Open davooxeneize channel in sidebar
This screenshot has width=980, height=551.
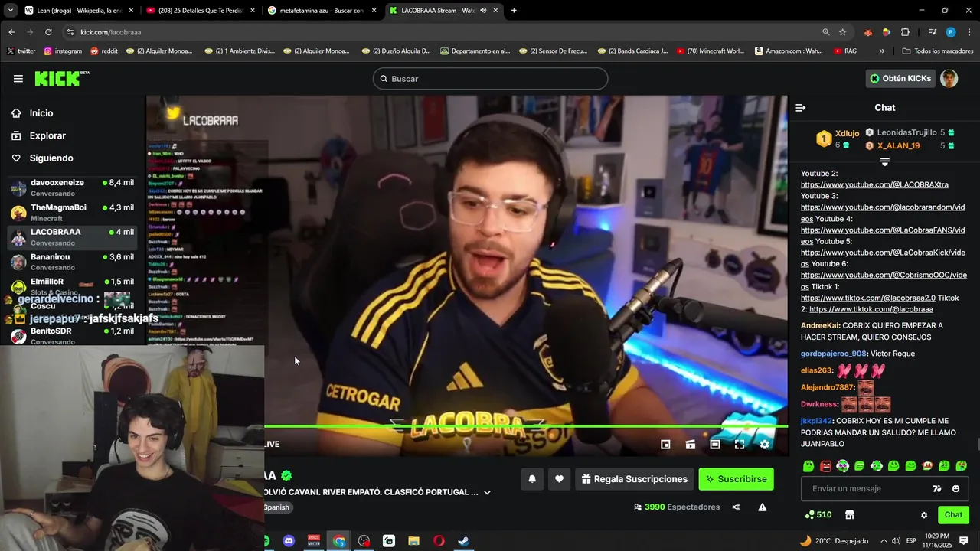coord(73,187)
